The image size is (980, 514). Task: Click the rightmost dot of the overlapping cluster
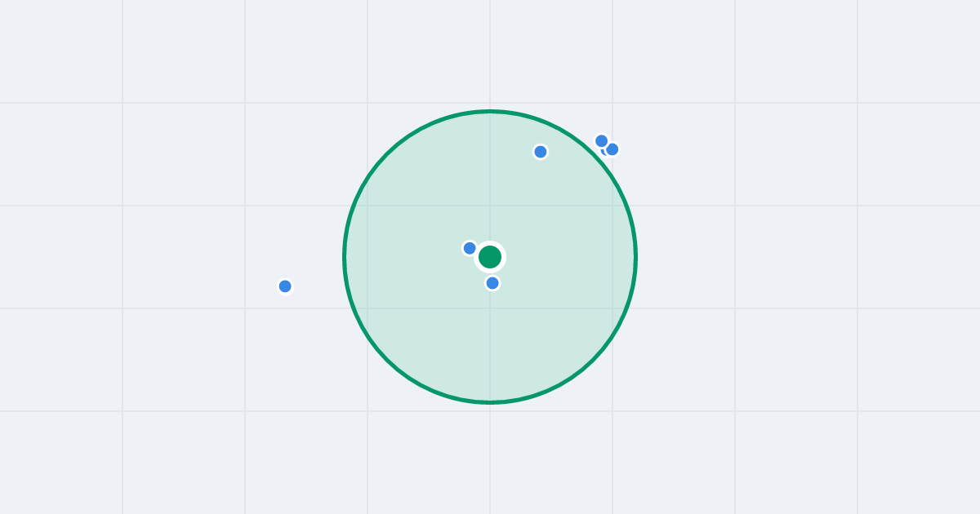pyautogui.click(x=612, y=149)
